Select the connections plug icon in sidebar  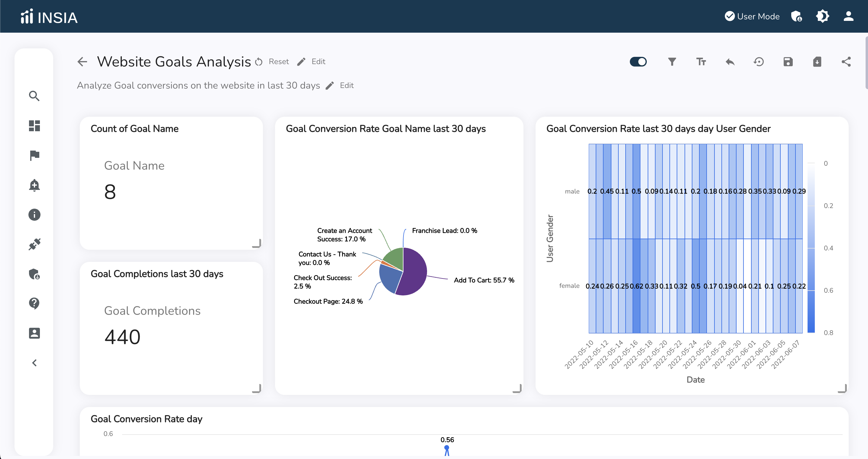pyautogui.click(x=34, y=244)
